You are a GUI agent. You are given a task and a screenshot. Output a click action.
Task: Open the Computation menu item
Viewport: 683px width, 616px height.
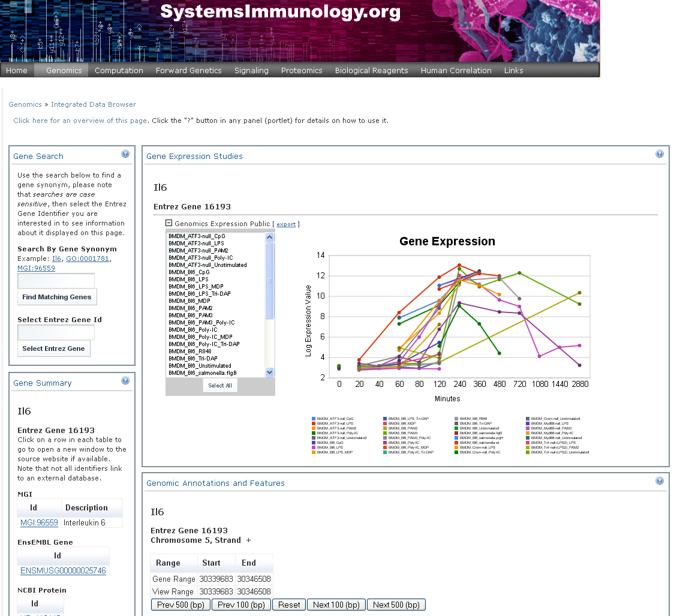119,71
